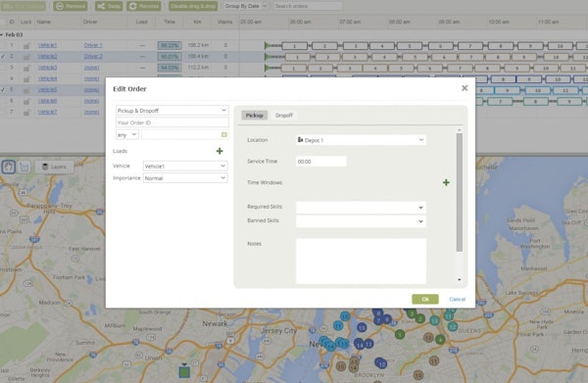Untick the checkbox for row 2 Vehicle2
588x383 pixels.
pos(3,57)
